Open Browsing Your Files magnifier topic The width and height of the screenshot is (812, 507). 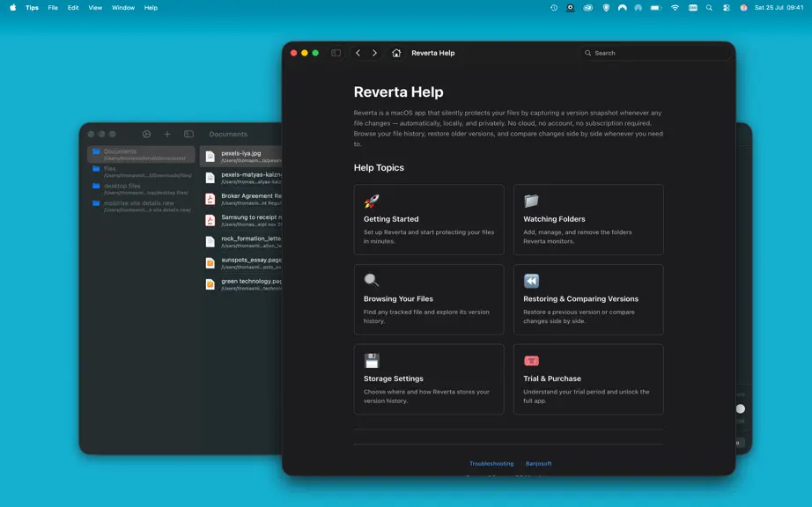pos(429,299)
